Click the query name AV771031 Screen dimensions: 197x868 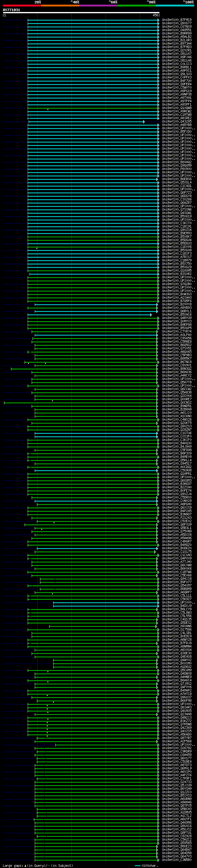pyautogui.click(x=11, y=10)
